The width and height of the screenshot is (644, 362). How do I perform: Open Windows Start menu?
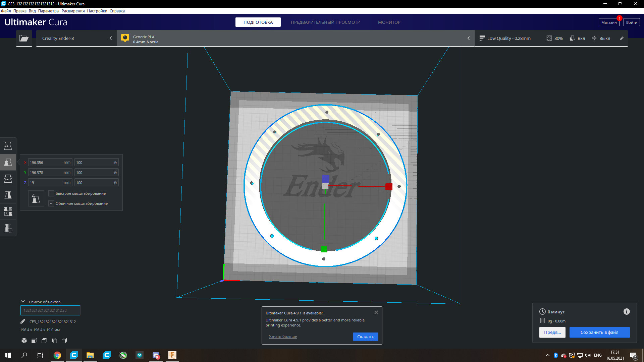click(x=8, y=355)
